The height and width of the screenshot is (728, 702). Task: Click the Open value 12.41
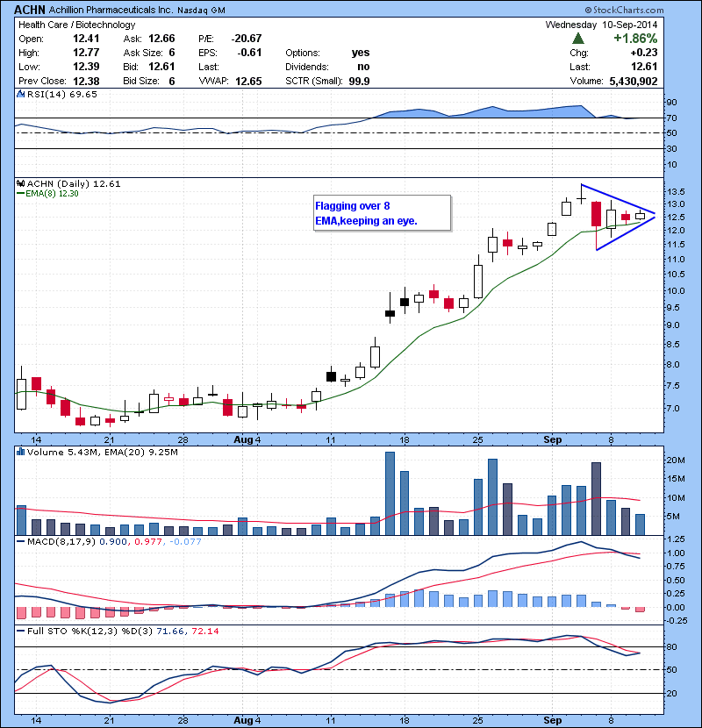point(86,39)
